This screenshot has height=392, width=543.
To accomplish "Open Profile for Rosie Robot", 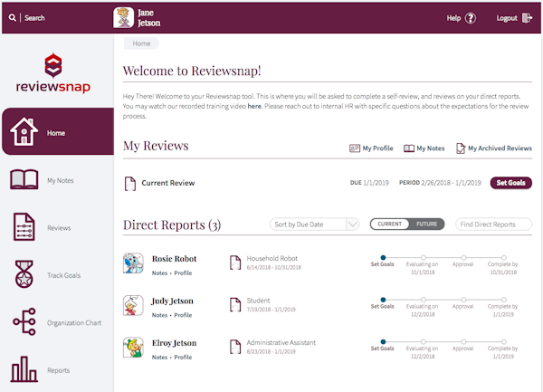I will pyautogui.click(x=183, y=272).
